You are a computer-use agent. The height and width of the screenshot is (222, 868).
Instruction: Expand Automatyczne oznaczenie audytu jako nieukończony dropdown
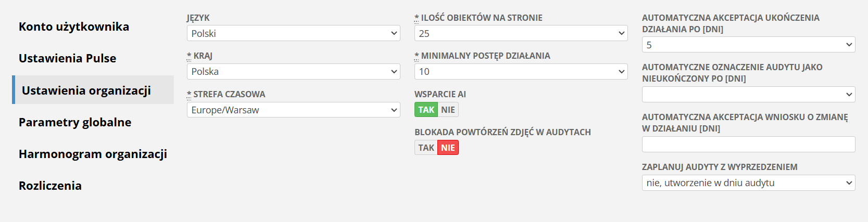pyautogui.click(x=748, y=94)
